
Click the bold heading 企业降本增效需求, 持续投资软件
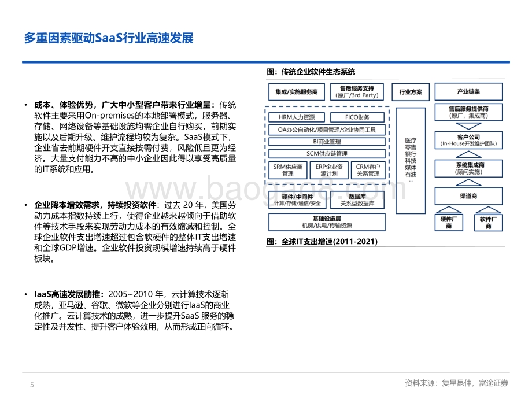(x=95, y=205)
